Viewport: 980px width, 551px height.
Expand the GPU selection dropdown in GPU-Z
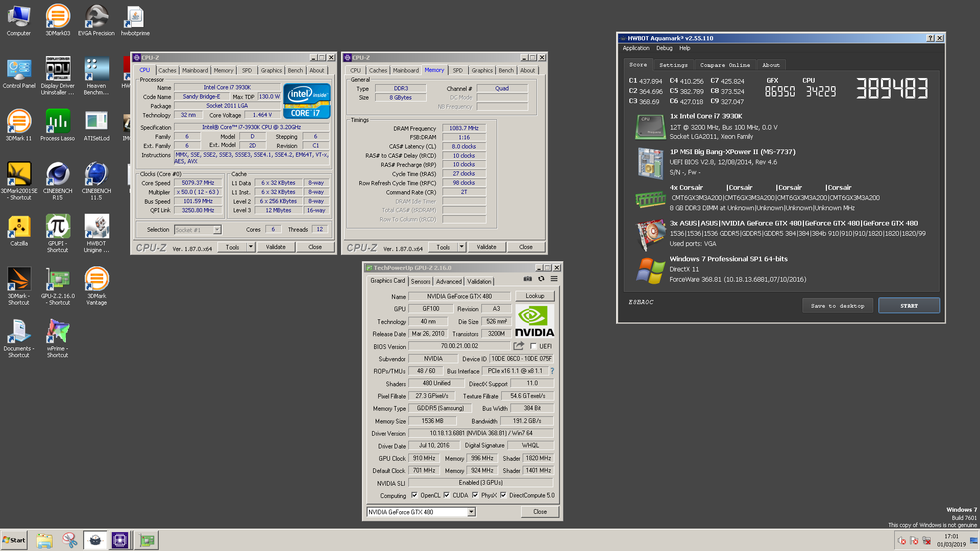[472, 512]
